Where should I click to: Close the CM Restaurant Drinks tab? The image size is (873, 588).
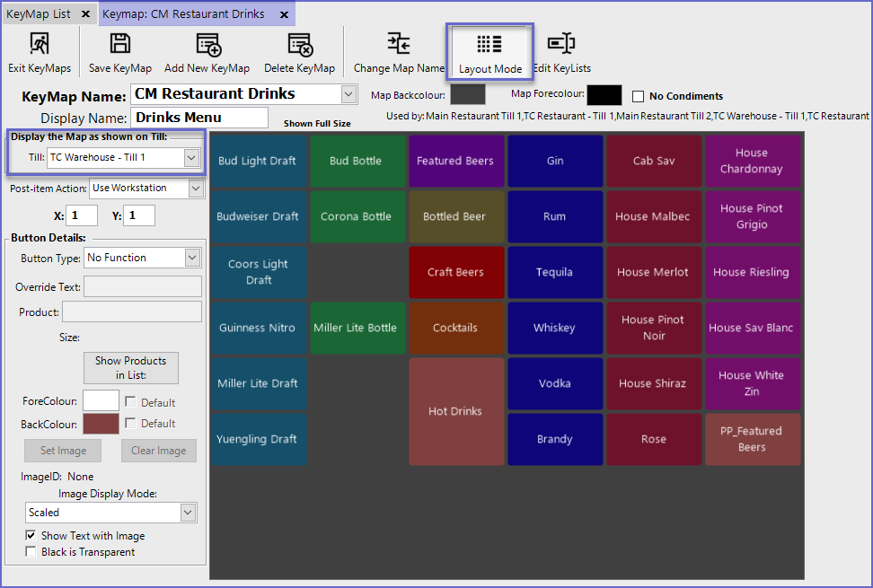pyautogui.click(x=284, y=14)
